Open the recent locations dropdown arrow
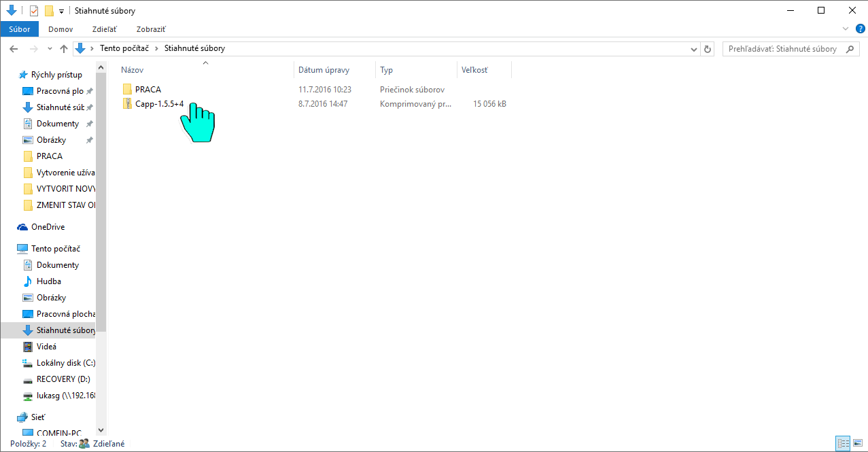The width and height of the screenshot is (868, 452). tap(50, 49)
